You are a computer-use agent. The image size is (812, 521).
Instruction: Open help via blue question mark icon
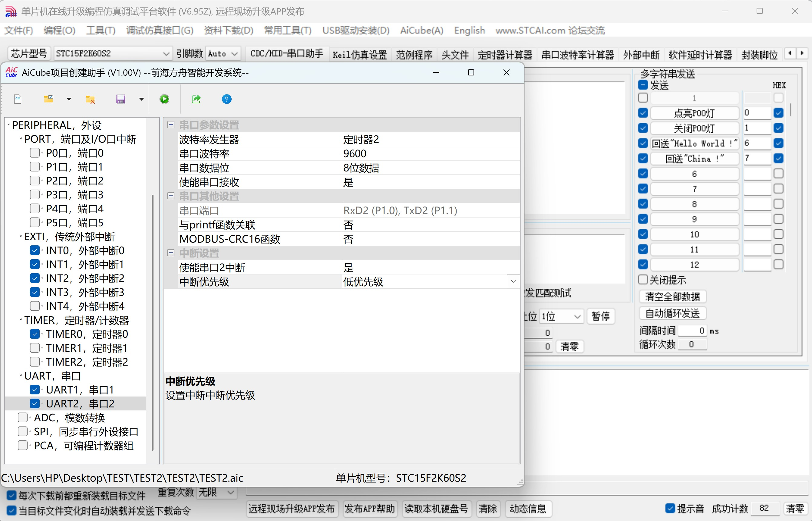click(x=226, y=99)
